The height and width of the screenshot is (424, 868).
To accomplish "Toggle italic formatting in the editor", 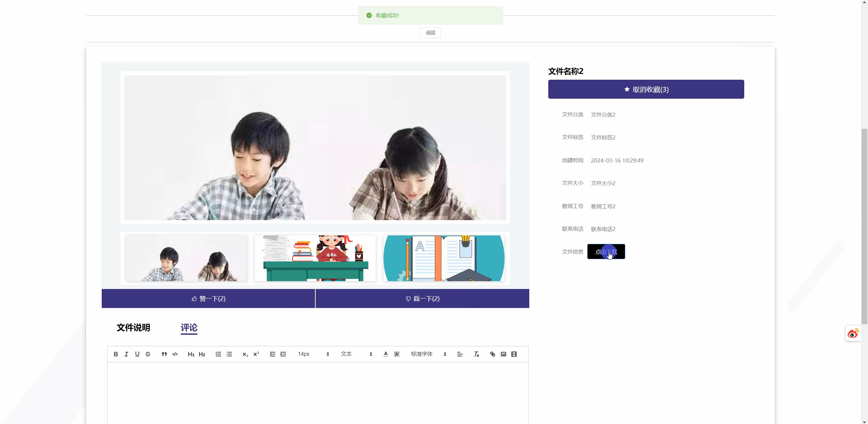I will tap(126, 354).
